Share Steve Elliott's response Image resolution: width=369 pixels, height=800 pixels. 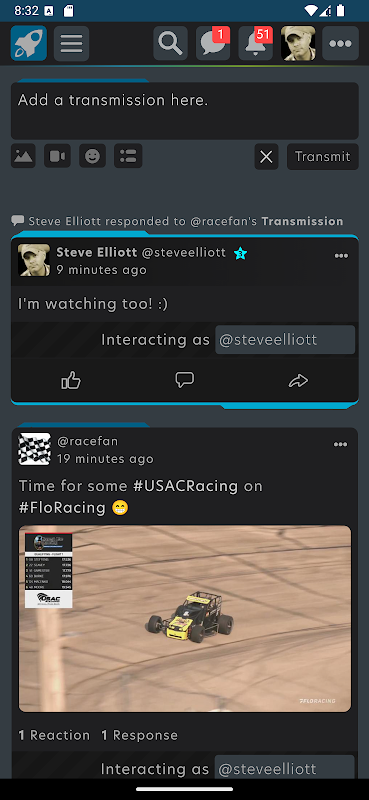click(298, 381)
